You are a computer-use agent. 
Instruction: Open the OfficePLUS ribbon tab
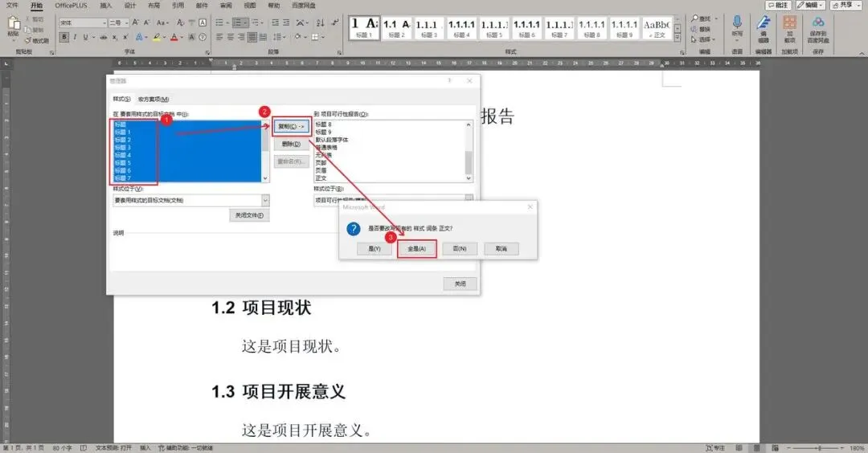[71, 5]
